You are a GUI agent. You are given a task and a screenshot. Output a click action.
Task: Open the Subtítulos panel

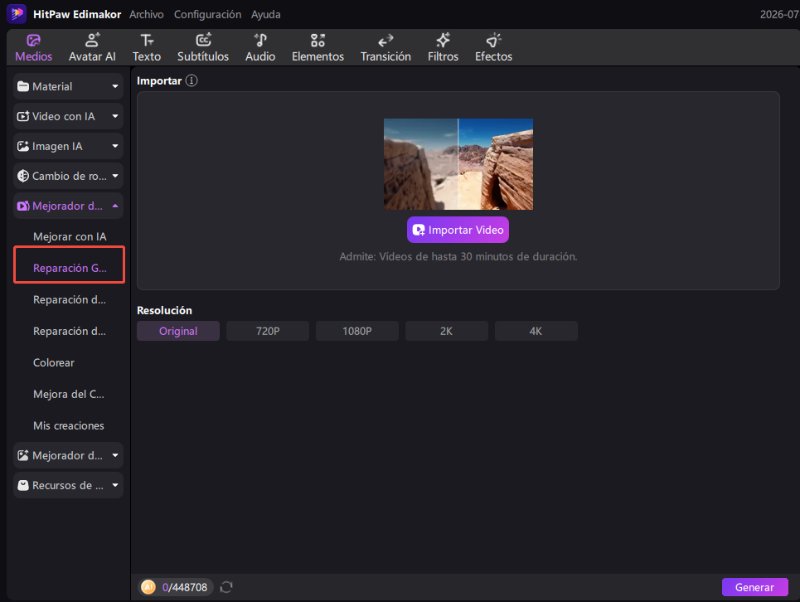click(x=203, y=48)
